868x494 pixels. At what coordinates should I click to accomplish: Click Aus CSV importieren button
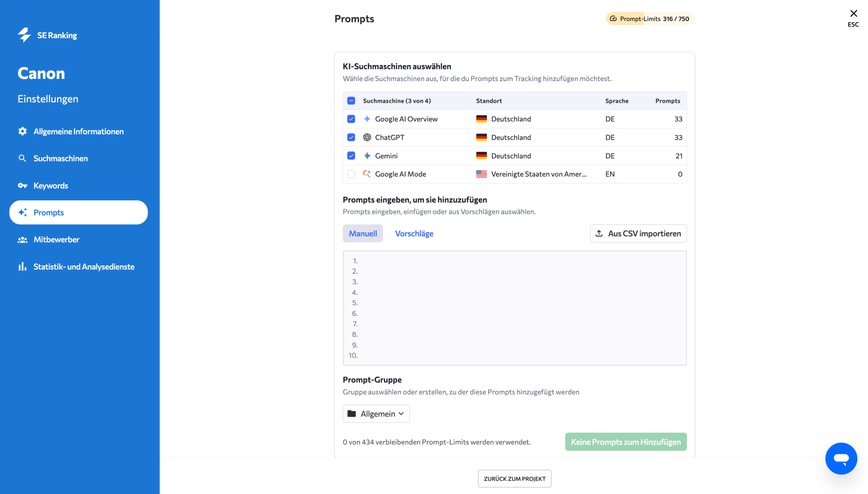point(638,233)
